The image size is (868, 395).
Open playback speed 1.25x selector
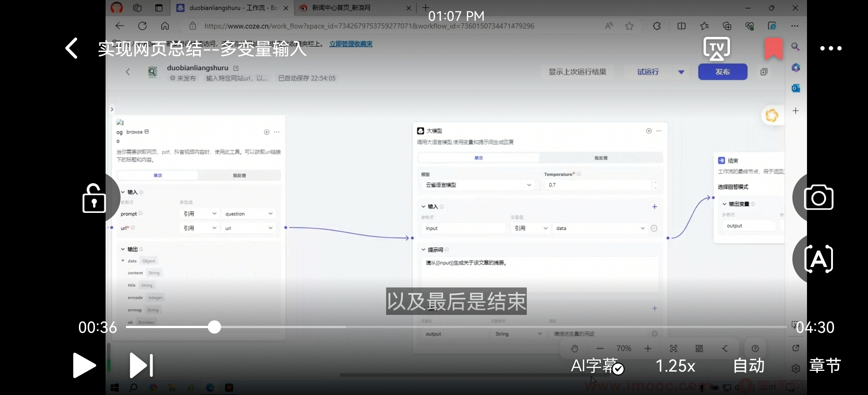[x=675, y=366]
